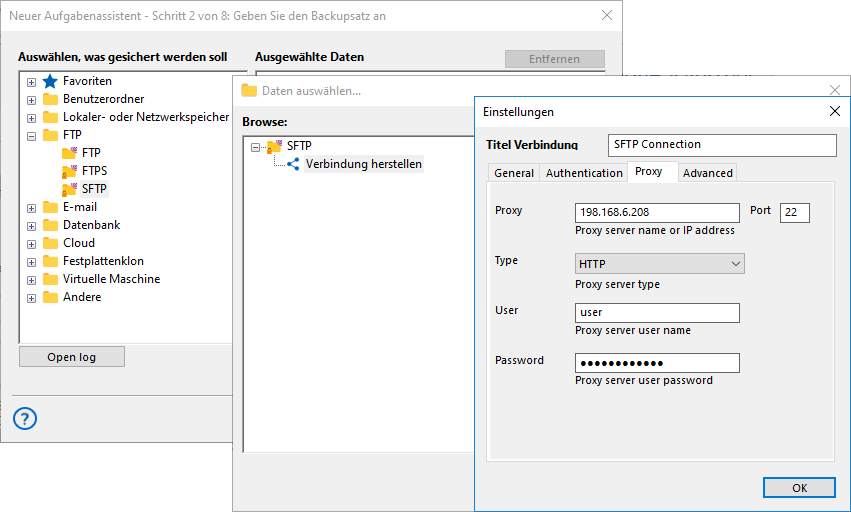Click the Verbindung herstellen share icon
Viewport: 851px width, 512px height.
click(x=293, y=164)
